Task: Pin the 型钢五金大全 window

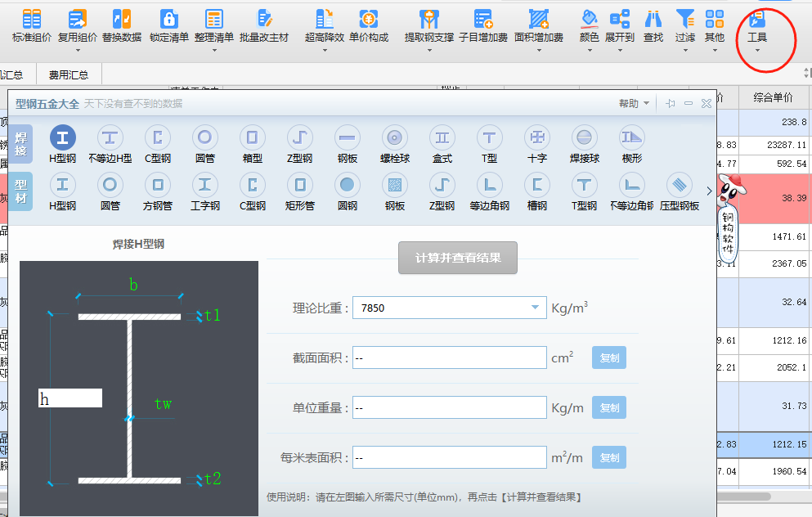Action: pos(671,104)
